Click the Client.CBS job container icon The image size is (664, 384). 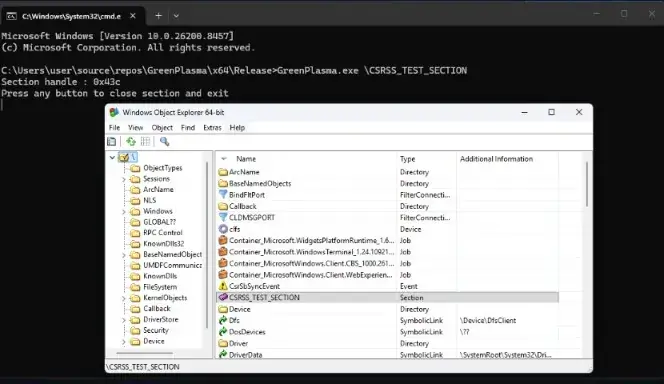223,263
